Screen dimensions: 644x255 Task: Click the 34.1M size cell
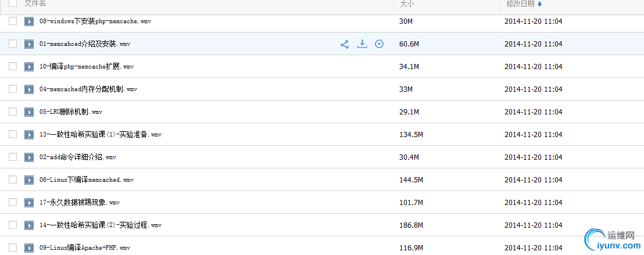click(409, 67)
